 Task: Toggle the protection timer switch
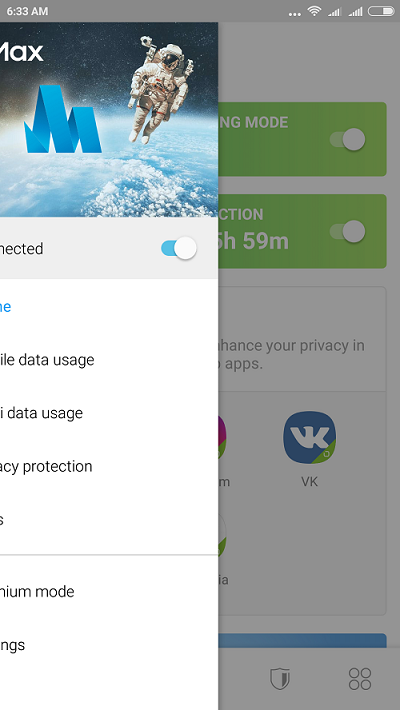pos(347,231)
